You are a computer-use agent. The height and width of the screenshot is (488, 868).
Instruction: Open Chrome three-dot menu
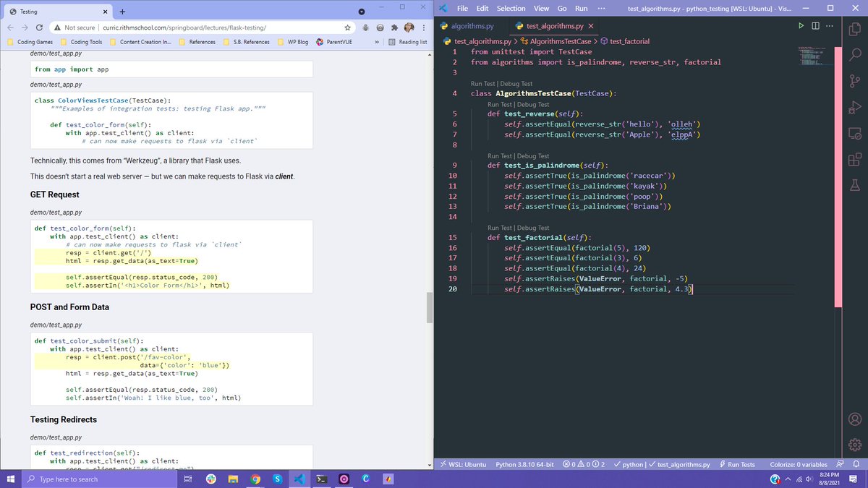pos(424,27)
